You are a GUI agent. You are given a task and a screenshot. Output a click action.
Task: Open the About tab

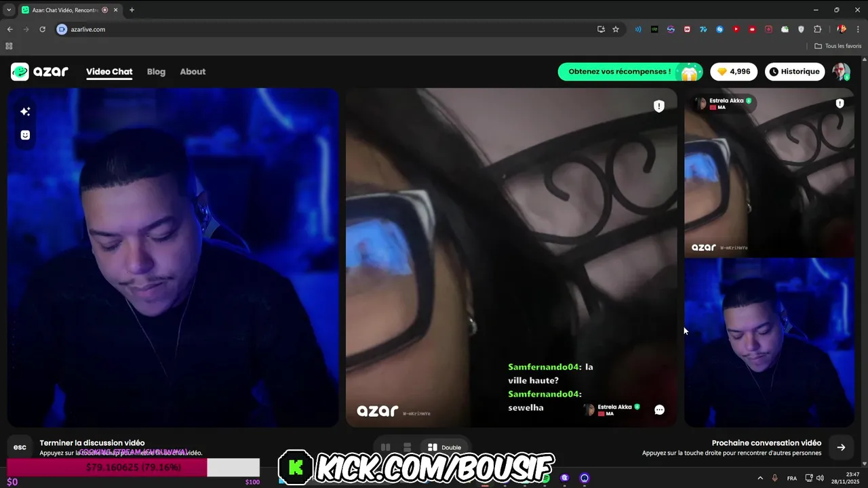pos(193,72)
